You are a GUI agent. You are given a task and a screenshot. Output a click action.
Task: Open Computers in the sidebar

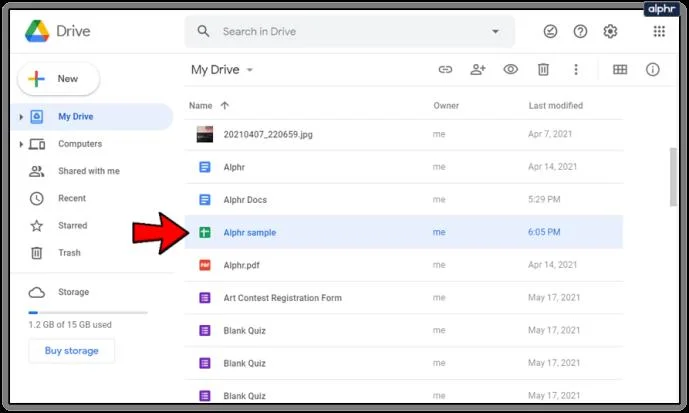pos(80,144)
